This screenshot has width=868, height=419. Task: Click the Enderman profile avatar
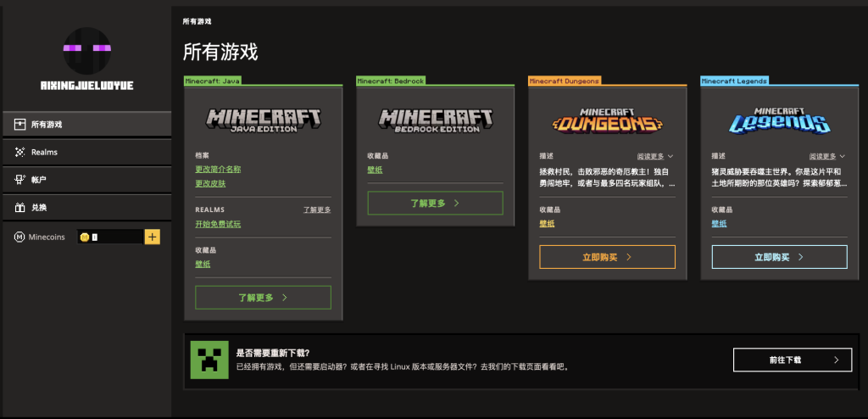[86, 49]
